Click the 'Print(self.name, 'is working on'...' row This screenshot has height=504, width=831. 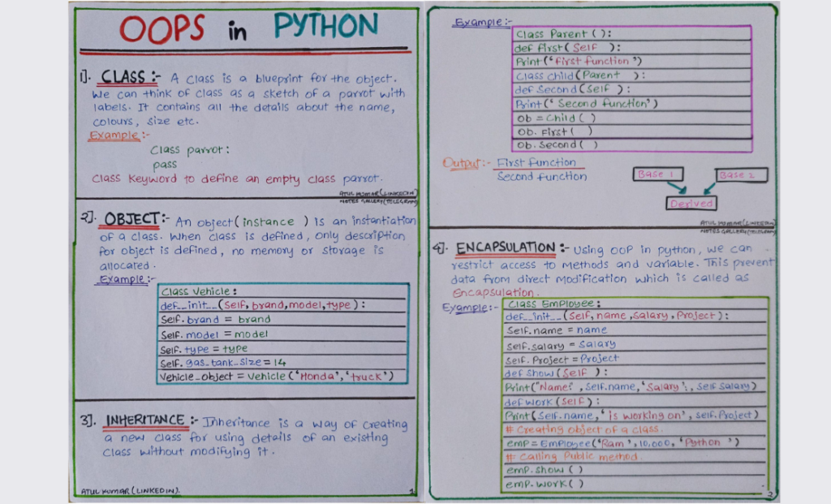click(x=635, y=416)
